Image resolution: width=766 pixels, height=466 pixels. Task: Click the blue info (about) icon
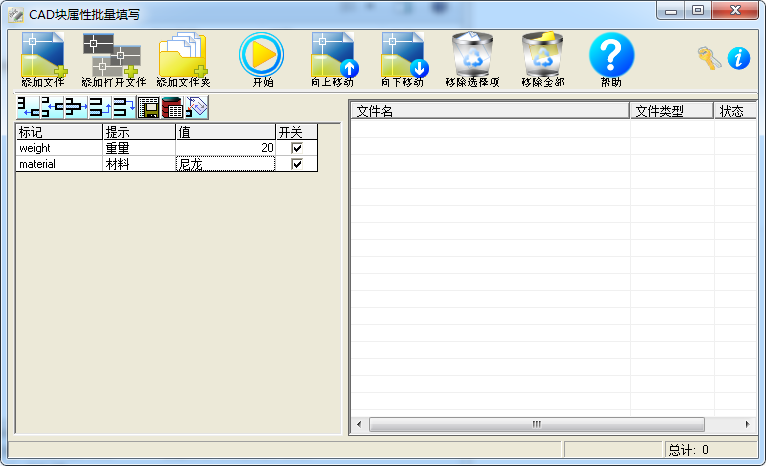[x=739, y=58]
